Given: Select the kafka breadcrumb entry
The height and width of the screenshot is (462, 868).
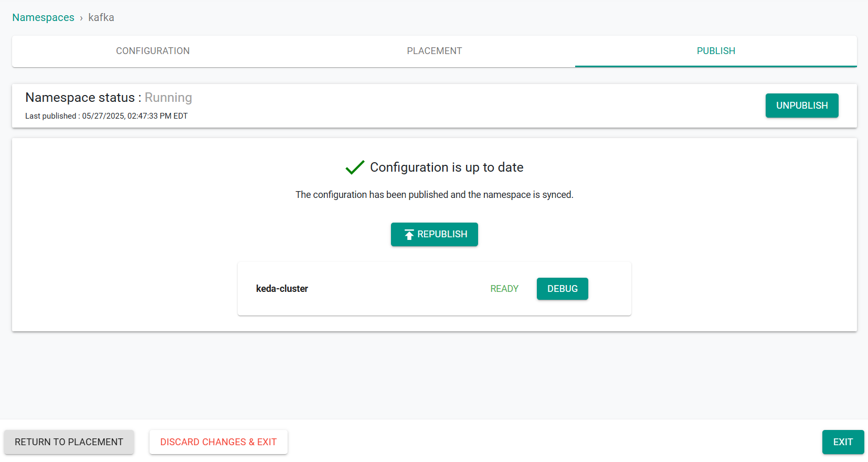Looking at the screenshot, I should [101, 17].
